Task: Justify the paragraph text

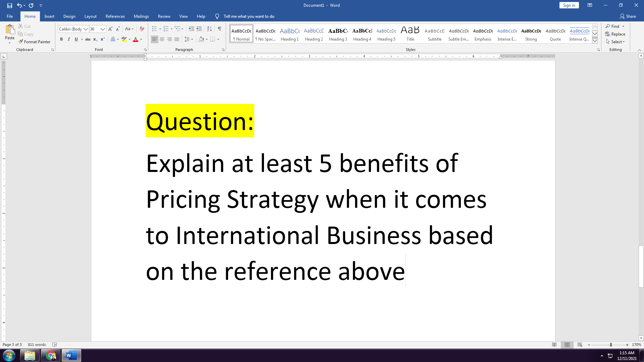Action: point(177,39)
